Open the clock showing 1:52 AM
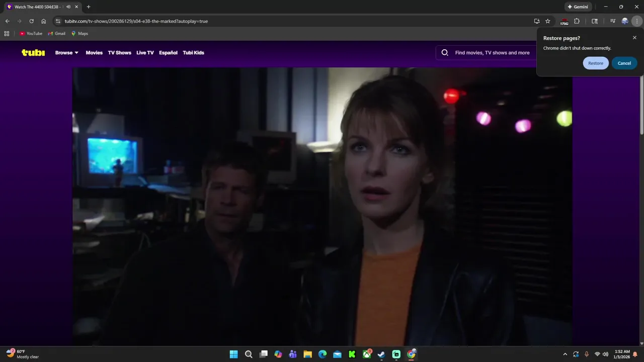This screenshot has height=362, width=644. pos(622,354)
